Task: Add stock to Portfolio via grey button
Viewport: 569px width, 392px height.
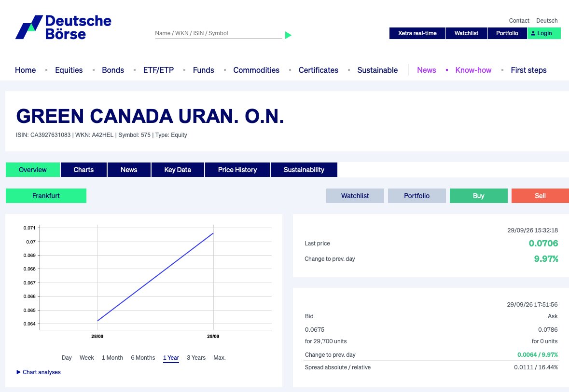Action: tap(416, 196)
